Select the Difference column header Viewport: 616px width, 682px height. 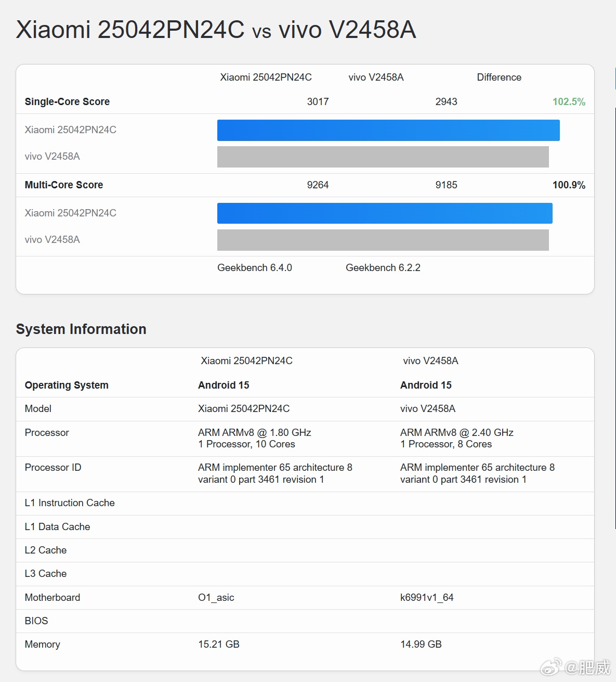click(499, 78)
